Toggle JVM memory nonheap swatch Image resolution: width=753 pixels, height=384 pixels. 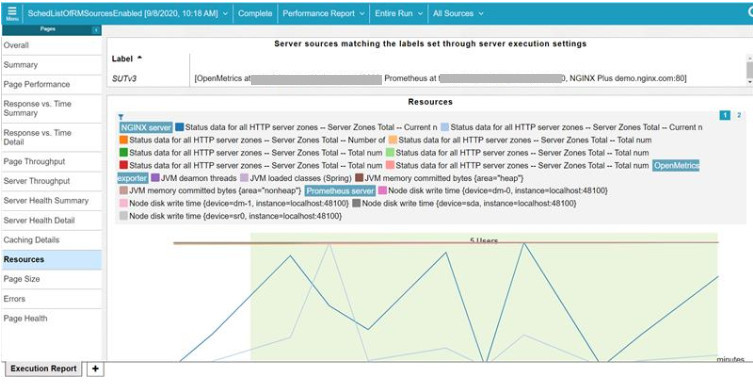tap(123, 191)
